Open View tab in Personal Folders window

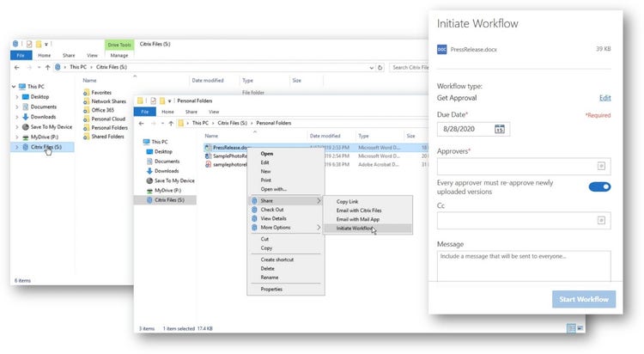(x=214, y=112)
